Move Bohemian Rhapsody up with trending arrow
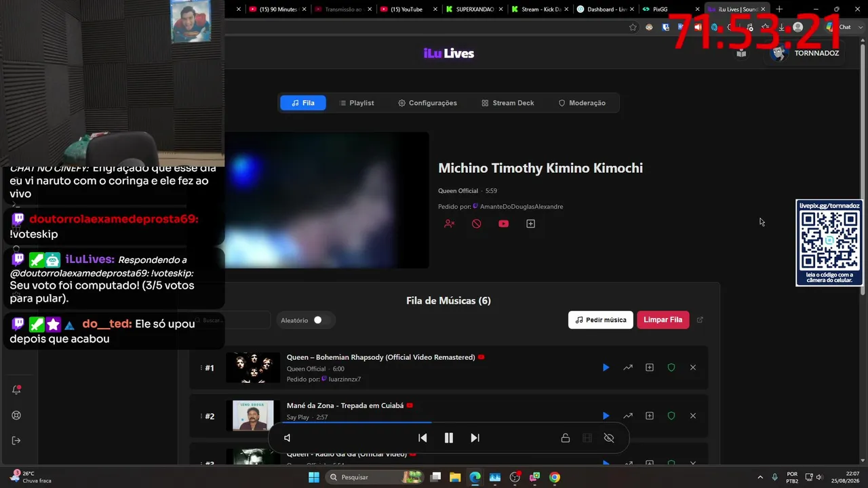The height and width of the screenshot is (488, 868). click(628, 367)
